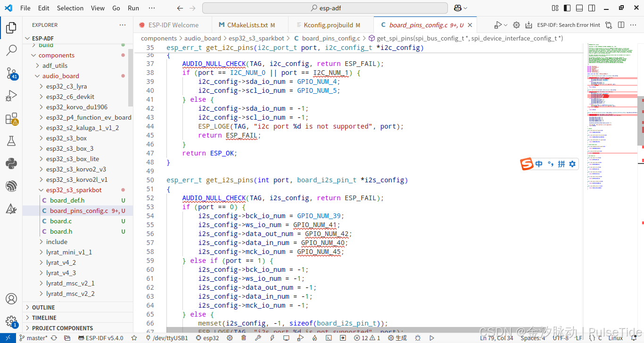This screenshot has height=343, width=644.
Task: Click the Copilot icon in title bar
Action: pyautogui.click(x=457, y=8)
